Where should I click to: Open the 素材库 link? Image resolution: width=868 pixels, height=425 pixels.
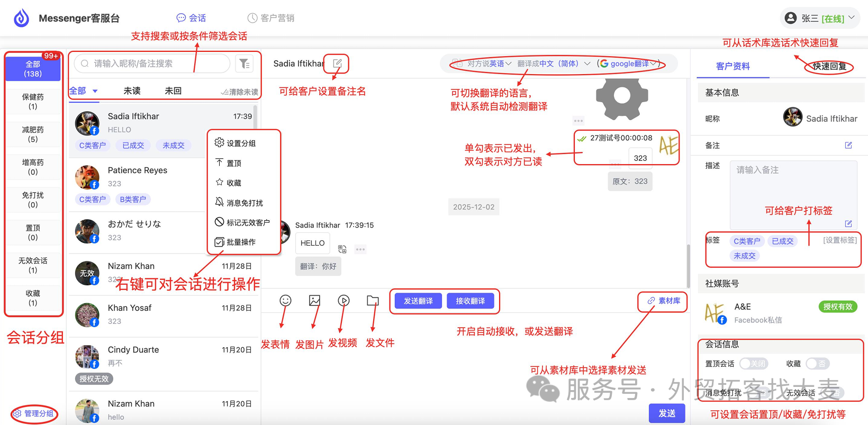664,301
